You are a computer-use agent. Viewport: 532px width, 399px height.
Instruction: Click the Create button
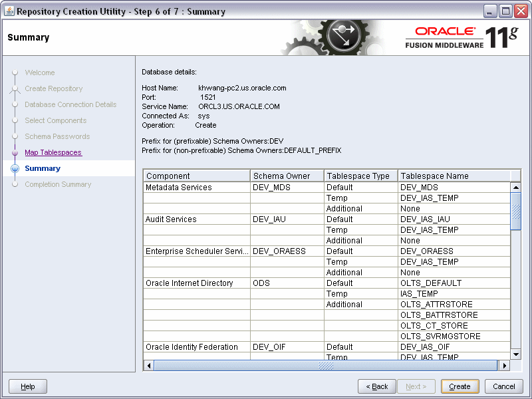tap(460, 386)
